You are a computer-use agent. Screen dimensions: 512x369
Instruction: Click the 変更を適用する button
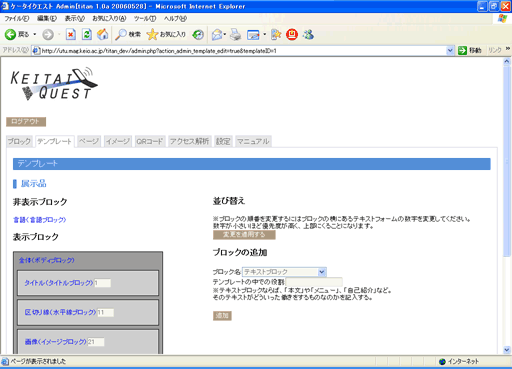[x=244, y=235]
